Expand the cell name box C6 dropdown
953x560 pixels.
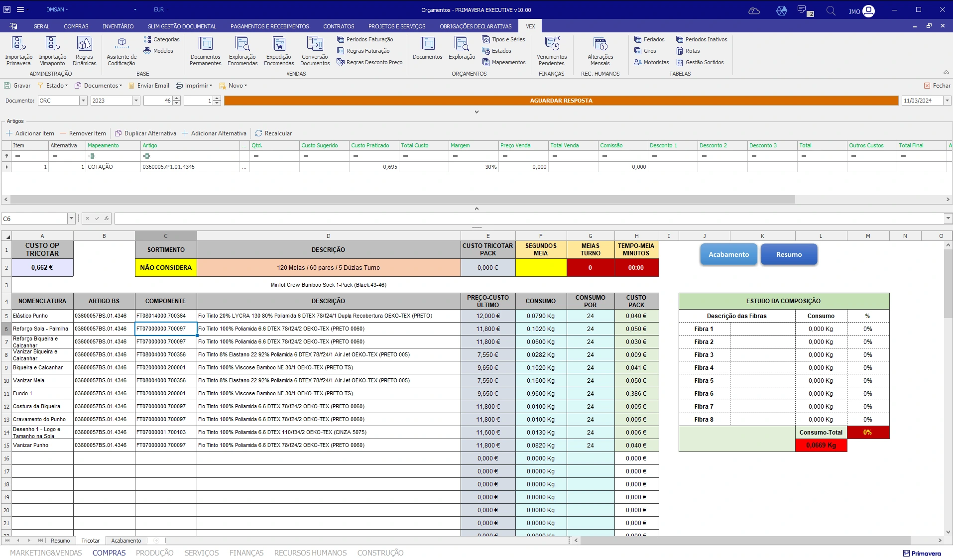71,219
